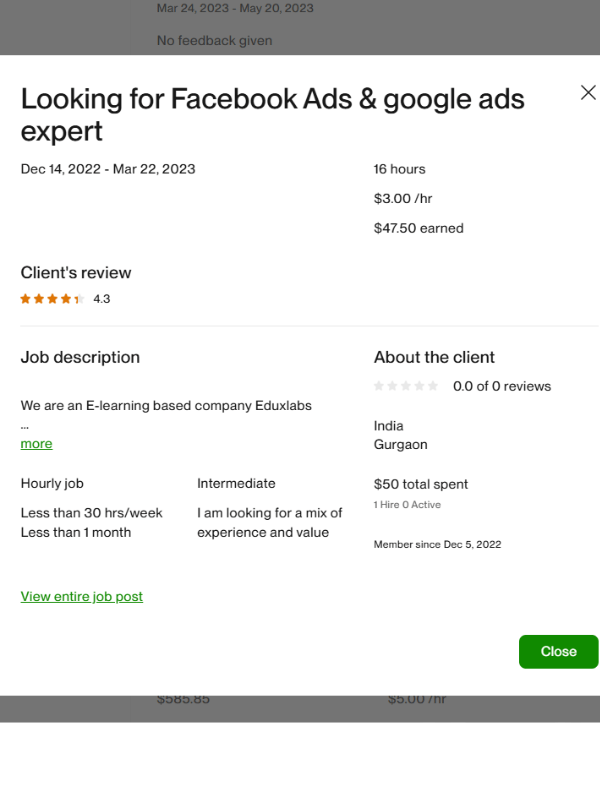Select the 0.0 of 0 reviews text

(x=501, y=386)
